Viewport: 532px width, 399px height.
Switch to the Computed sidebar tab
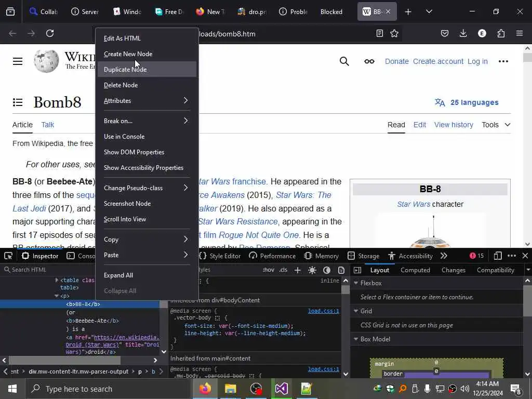pyautogui.click(x=415, y=270)
